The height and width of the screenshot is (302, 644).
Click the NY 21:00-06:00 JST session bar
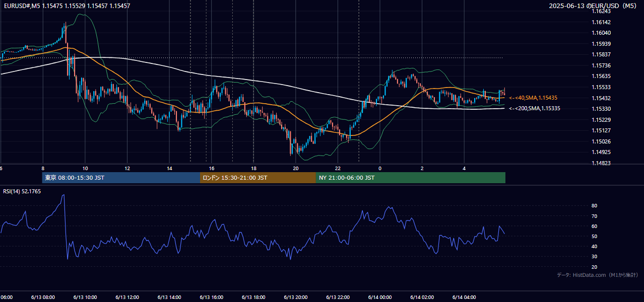411,178
